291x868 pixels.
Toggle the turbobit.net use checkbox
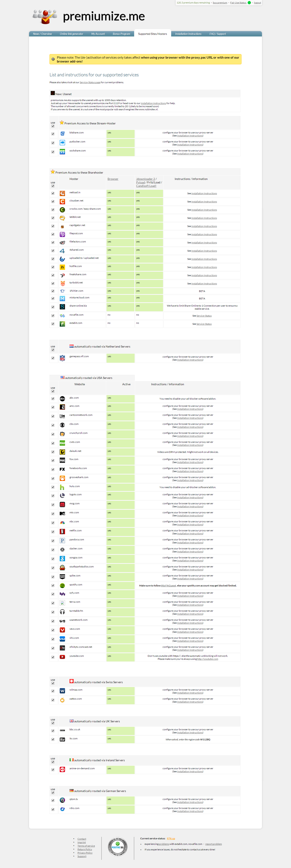[x=53, y=284]
